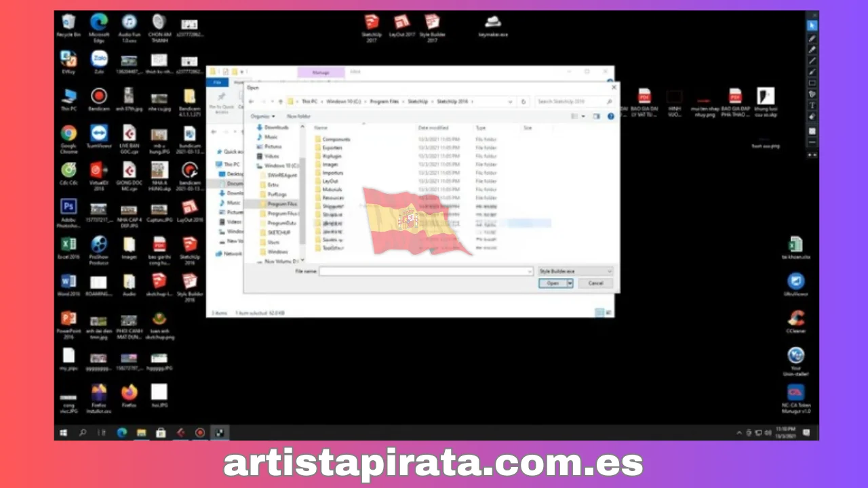Click 'Program Files' in the address breadcrumb

(384, 102)
